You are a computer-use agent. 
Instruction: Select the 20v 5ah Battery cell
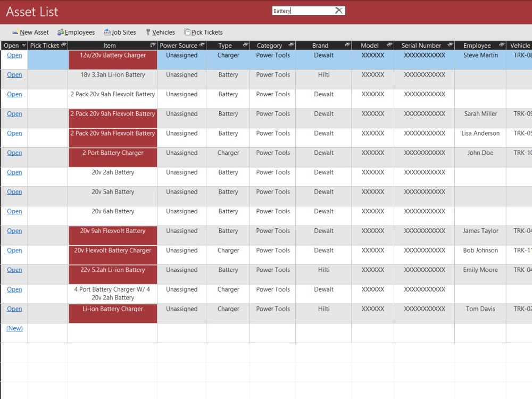[x=113, y=196]
